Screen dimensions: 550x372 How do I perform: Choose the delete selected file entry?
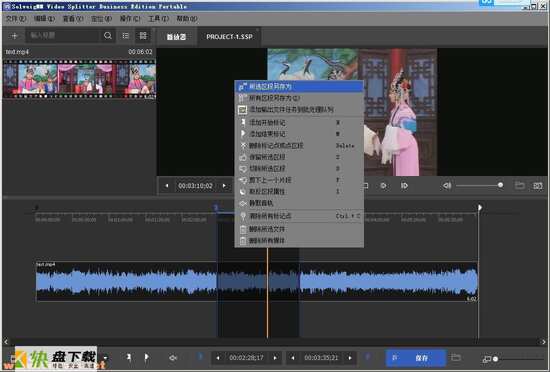click(x=299, y=229)
